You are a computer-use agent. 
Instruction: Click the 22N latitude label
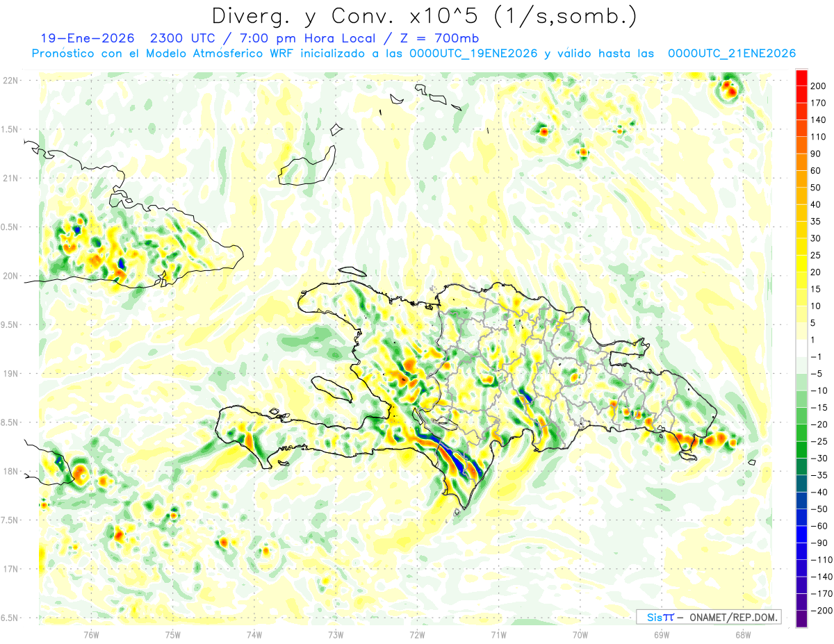[10, 81]
